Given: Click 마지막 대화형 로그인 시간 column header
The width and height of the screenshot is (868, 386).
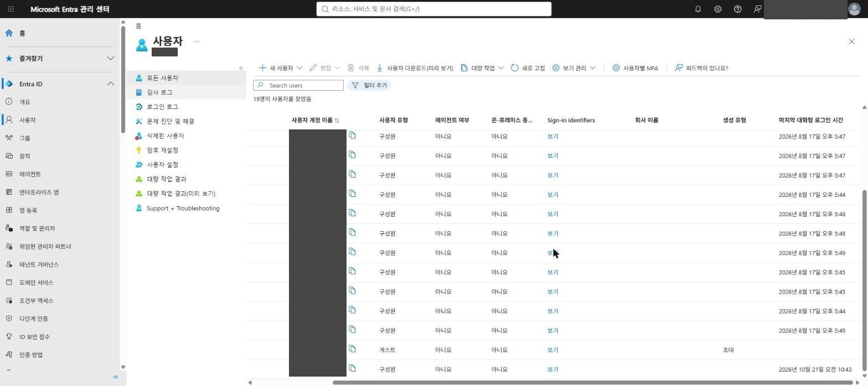Looking at the screenshot, I should tap(810, 120).
